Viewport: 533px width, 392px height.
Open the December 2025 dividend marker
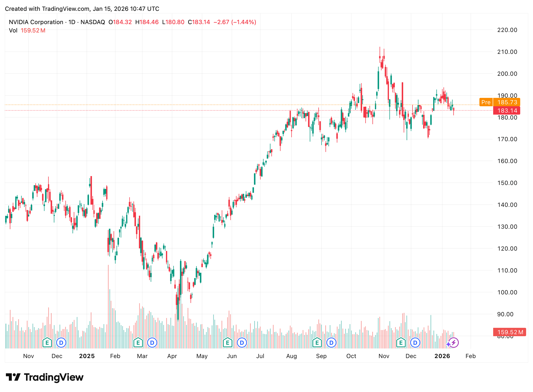[415, 343]
